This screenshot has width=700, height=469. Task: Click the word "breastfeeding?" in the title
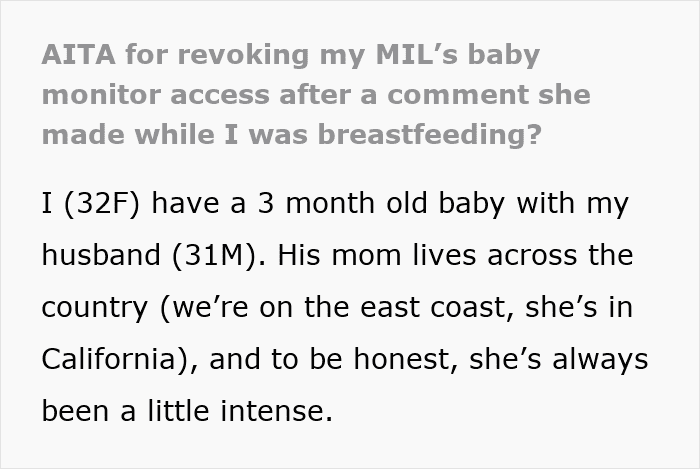(x=430, y=135)
